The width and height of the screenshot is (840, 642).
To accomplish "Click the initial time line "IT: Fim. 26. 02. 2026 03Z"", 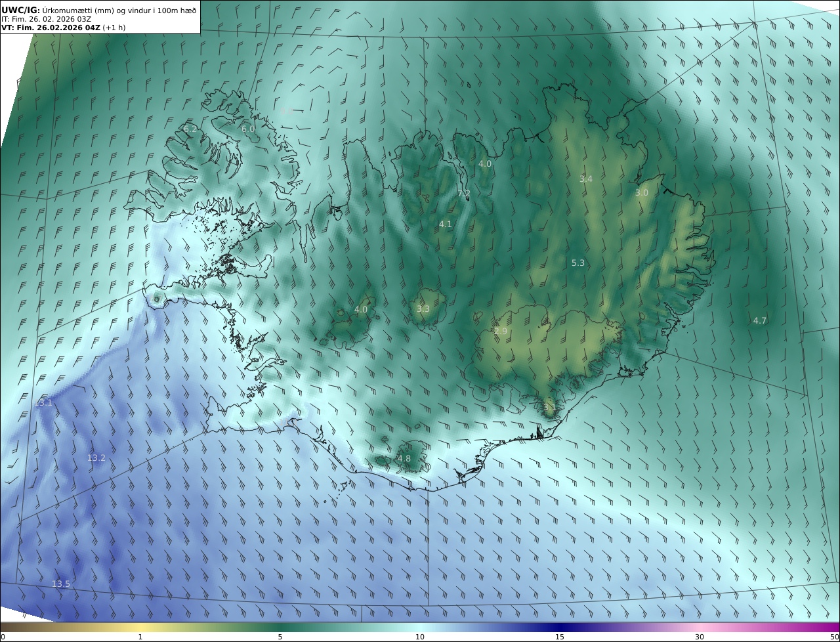I will pyautogui.click(x=46, y=19).
